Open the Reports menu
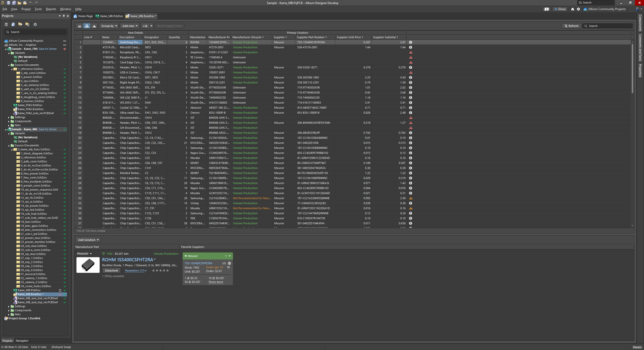Viewport: 644px width, 350px height. tap(51, 9)
